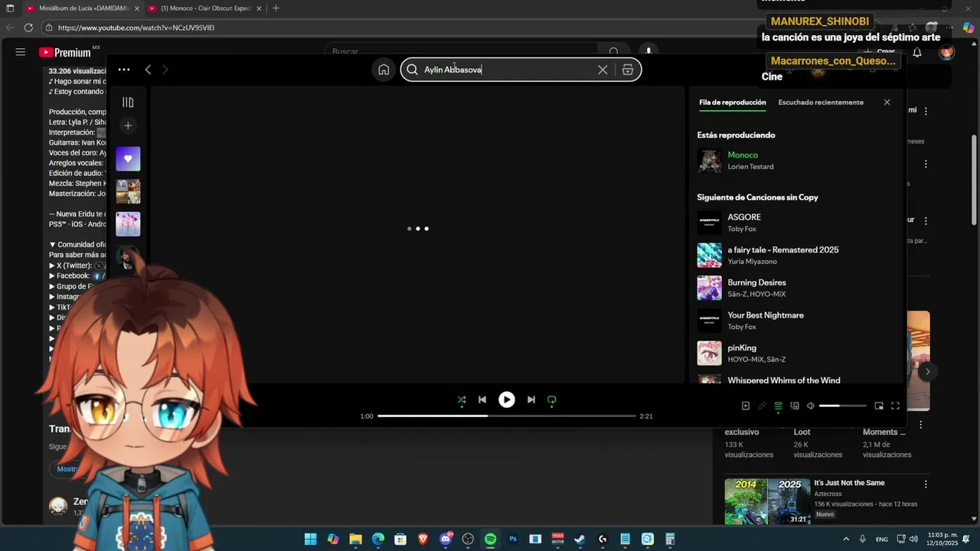Open Browse icon beside Spotify search
This screenshot has width=980, height=551.
pos(628,70)
